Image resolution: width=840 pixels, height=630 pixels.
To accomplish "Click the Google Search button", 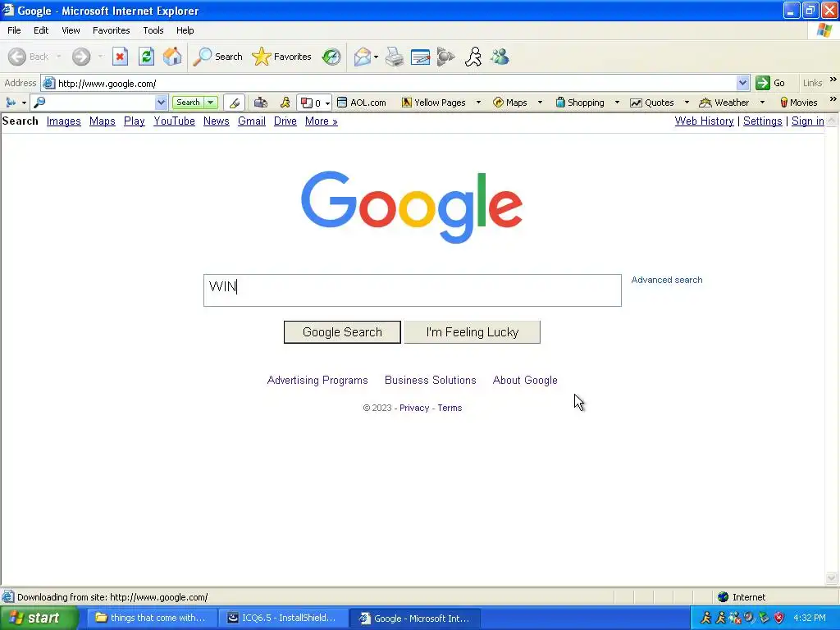I will pos(342,332).
